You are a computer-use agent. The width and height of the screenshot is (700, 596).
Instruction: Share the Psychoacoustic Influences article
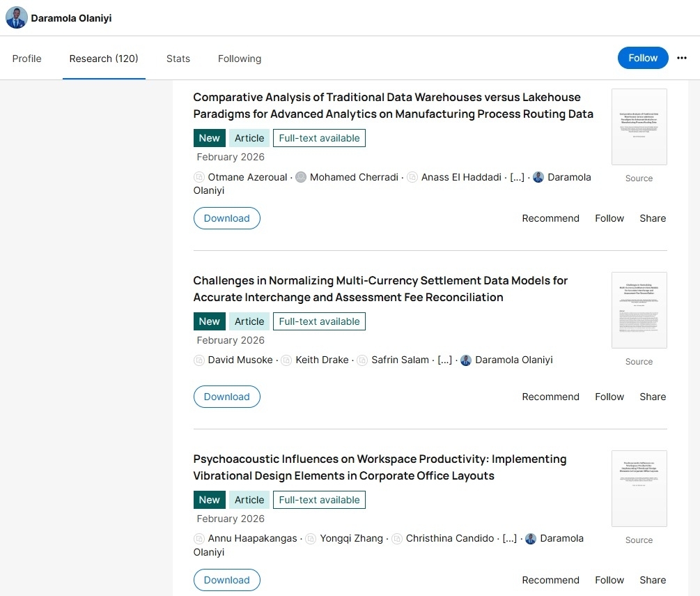(652, 580)
